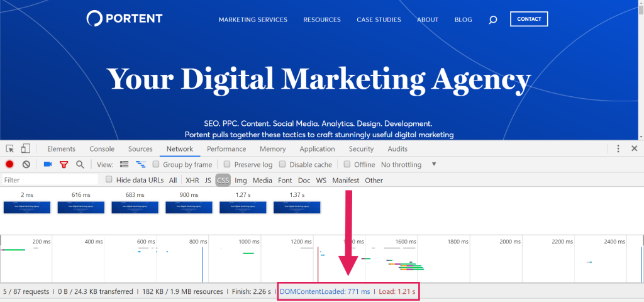Clear the network log
The height and width of the screenshot is (302, 644).
click(x=26, y=164)
